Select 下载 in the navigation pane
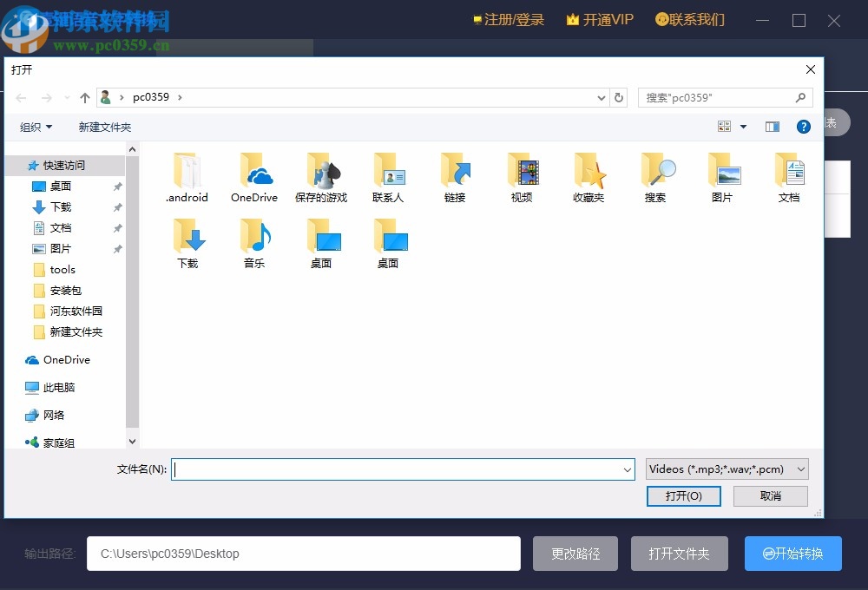Image resolution: width=868 pixels, height=590 pixels. point(61,207)
